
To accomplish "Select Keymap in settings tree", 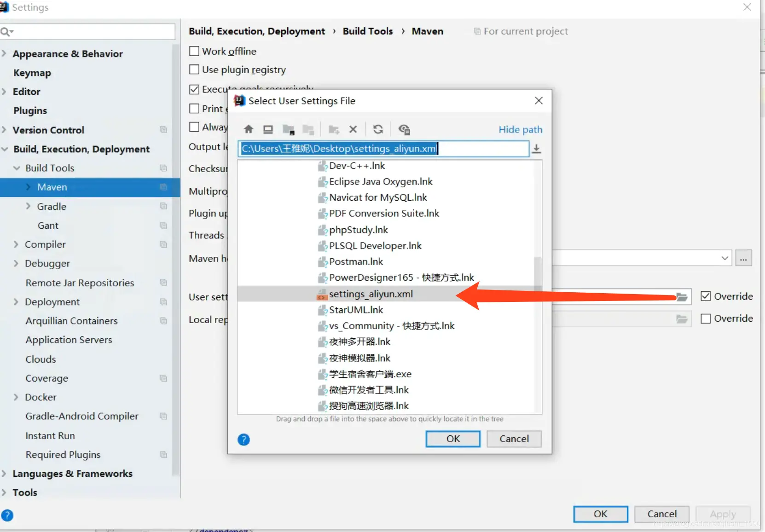I will [x=32, y=73].
